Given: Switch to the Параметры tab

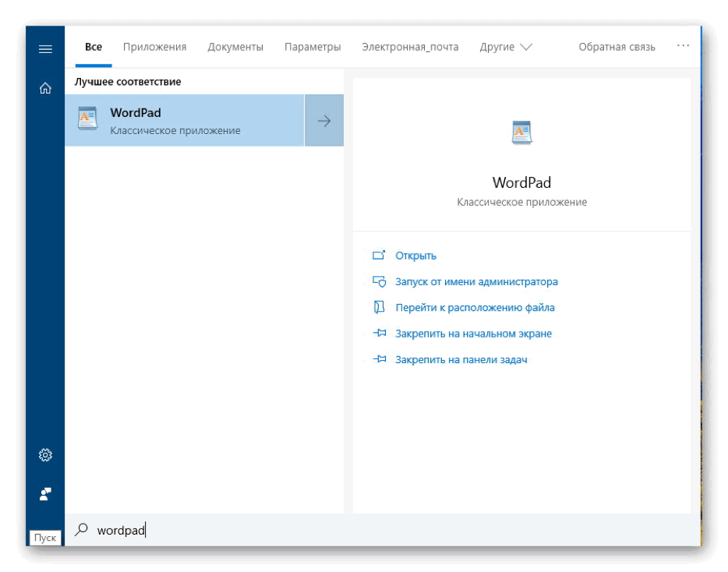Looking at the screenshot, I should coord(313,47).
